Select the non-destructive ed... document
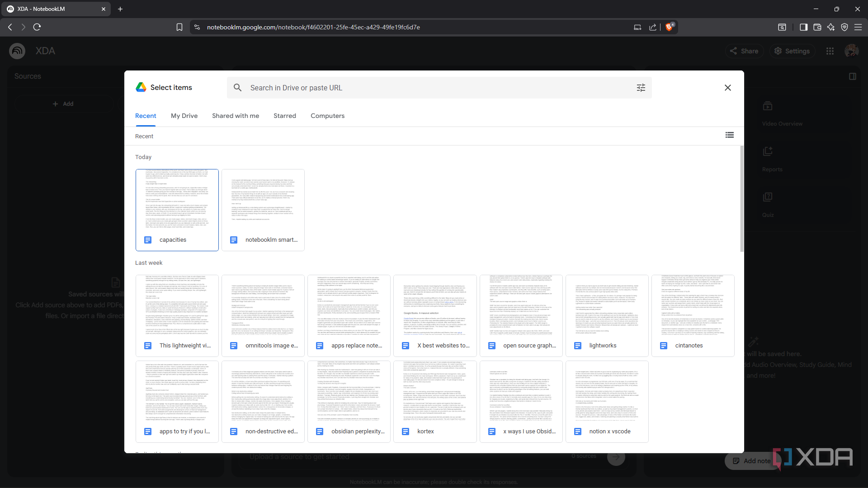Image resolution: width=868 pixels, height=488 pixels. [263, 402]
